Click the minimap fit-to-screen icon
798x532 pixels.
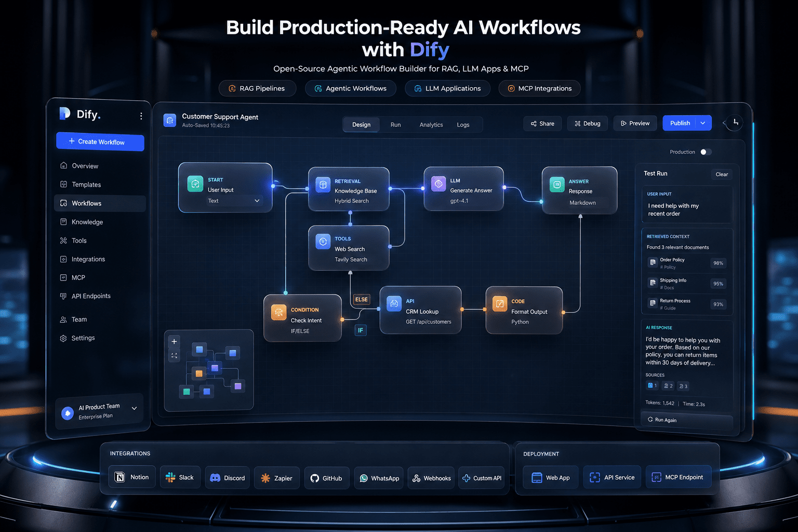tap(174, 356)
